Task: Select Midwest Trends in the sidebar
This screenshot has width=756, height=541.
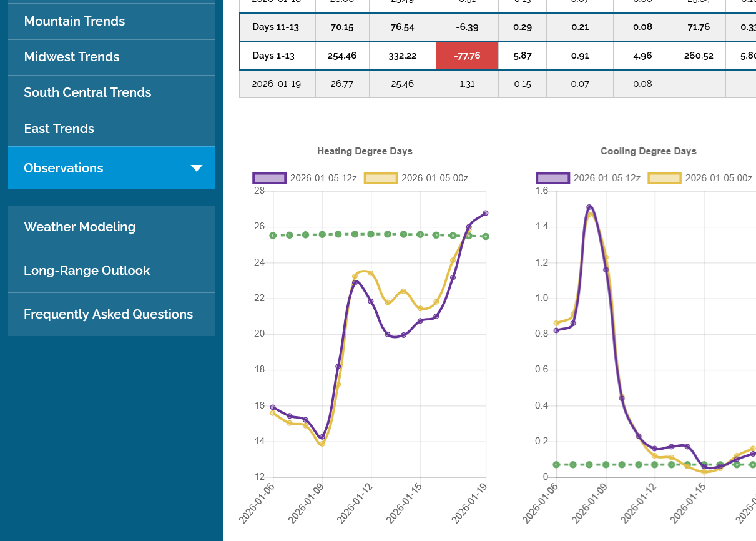Action: coord(71,57)
